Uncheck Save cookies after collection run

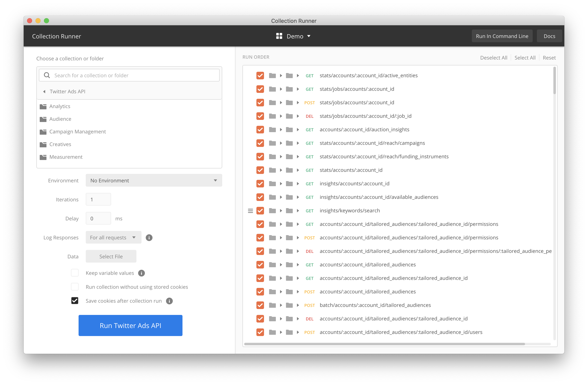point(75,301)
